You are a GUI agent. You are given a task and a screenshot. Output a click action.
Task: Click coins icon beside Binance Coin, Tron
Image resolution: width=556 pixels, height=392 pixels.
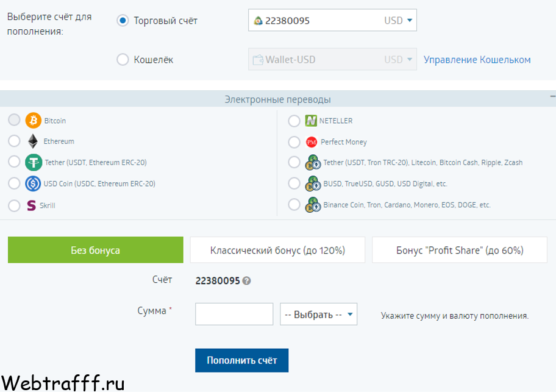click(x=313, y=205)
